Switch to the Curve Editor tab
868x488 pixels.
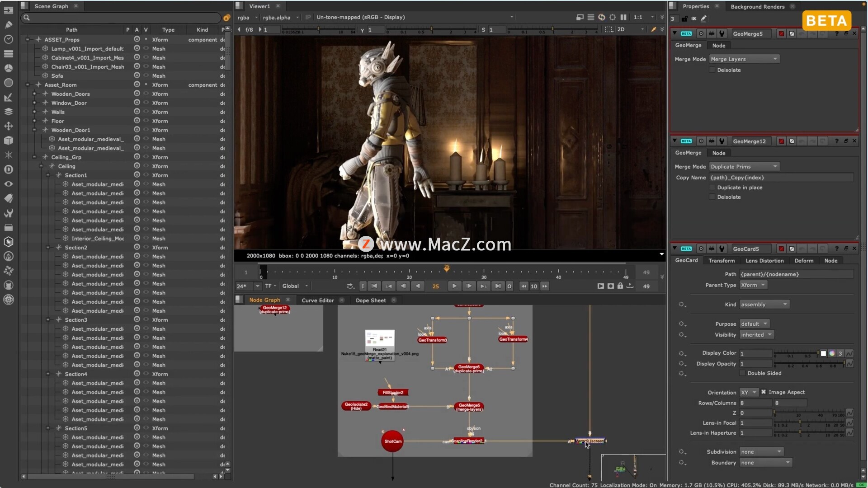click(x=318, y=300)
